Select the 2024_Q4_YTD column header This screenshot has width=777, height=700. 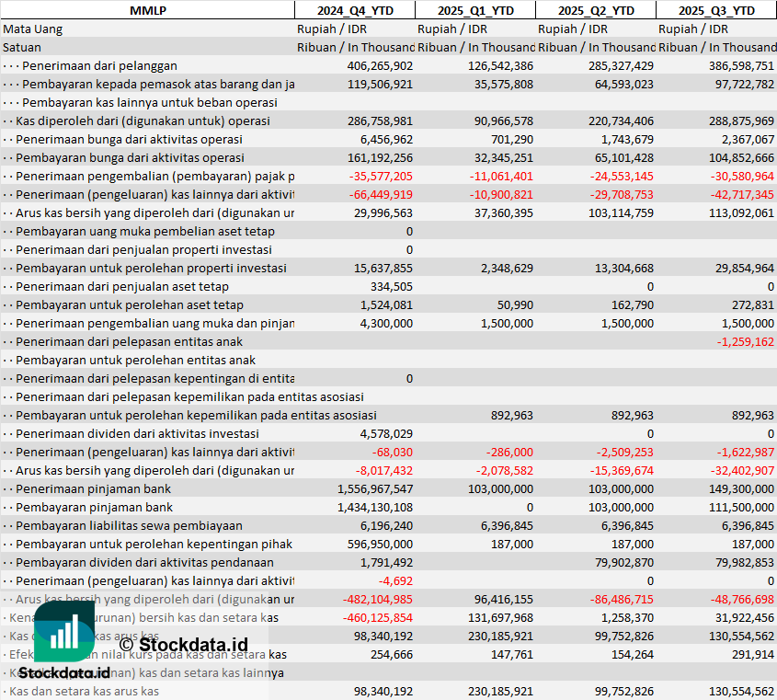coord(354,10)
